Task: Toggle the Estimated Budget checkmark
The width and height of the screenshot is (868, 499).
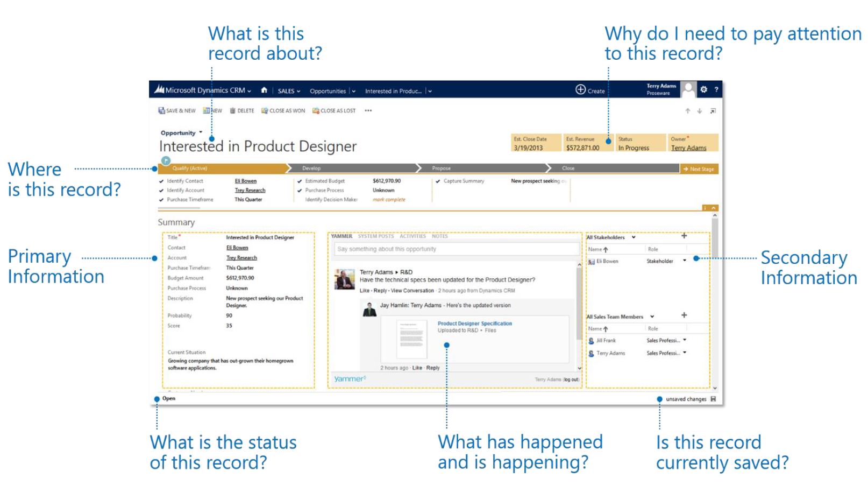Action: click(x=300, y=181)
